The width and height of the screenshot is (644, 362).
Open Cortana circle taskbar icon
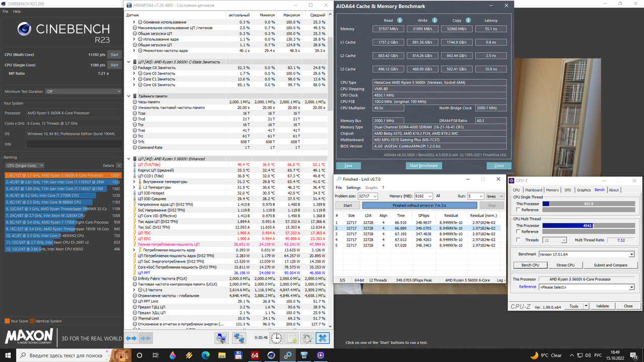[138, 355]
